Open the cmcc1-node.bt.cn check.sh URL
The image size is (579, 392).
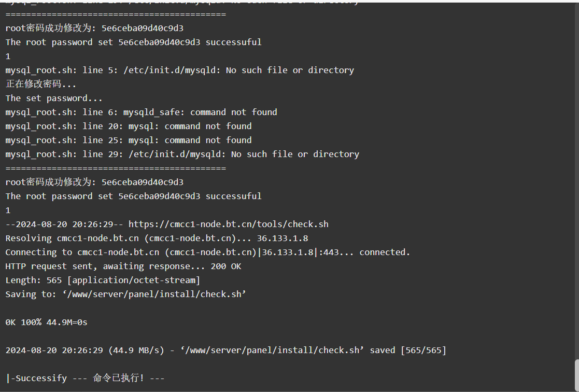coord(228,225)
